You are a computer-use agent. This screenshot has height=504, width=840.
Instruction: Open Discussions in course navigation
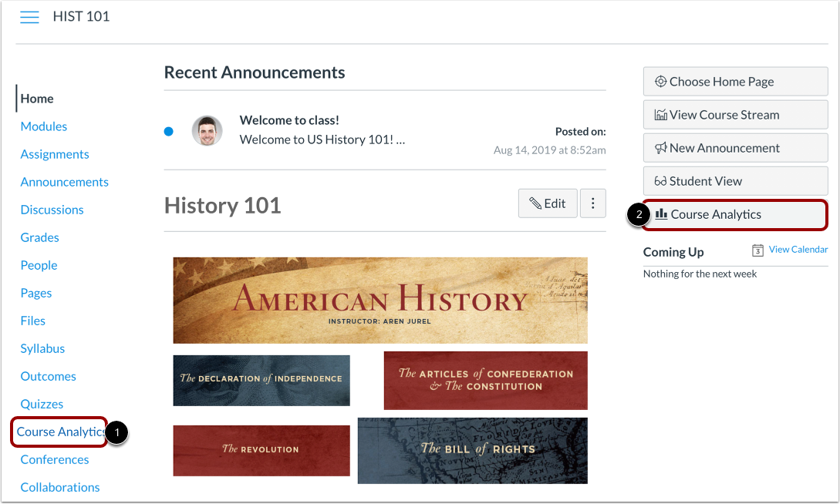tap(52, 210)
